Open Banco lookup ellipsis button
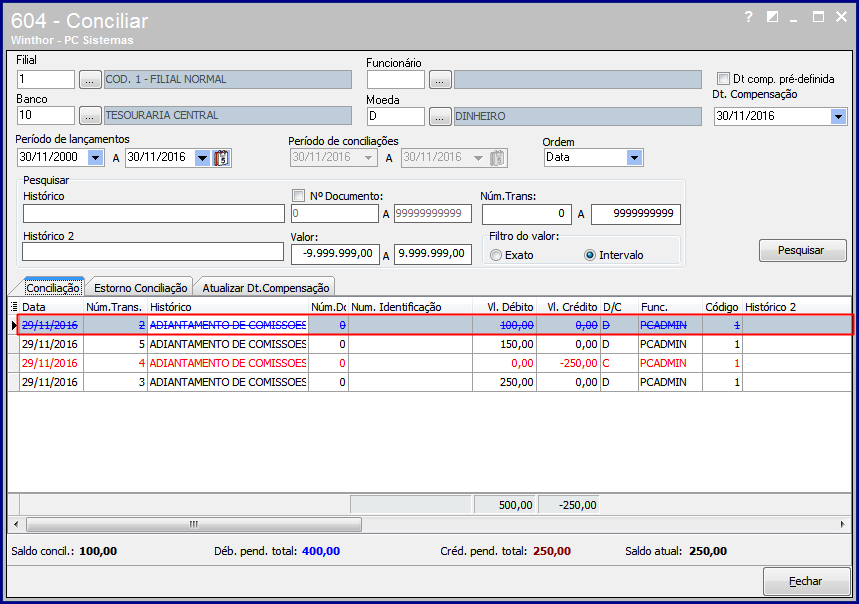Image resolution: width=859 pixels, height=604 pixels. 90,116
